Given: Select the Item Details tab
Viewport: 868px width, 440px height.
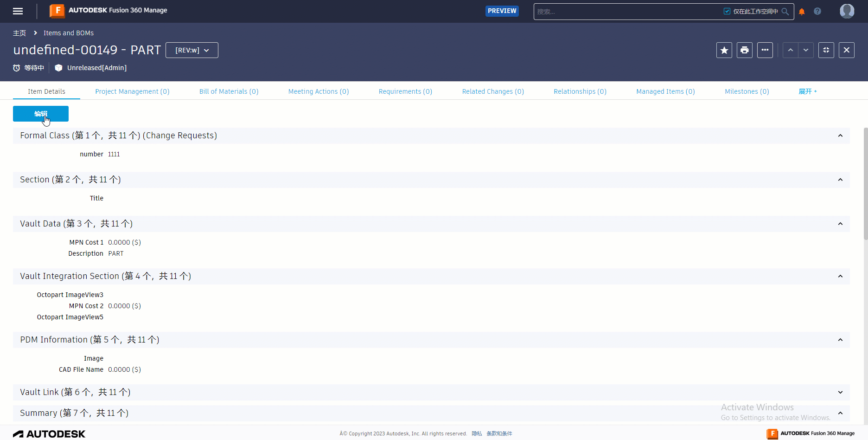Looking at the screenshot, I should coord(46,91).
